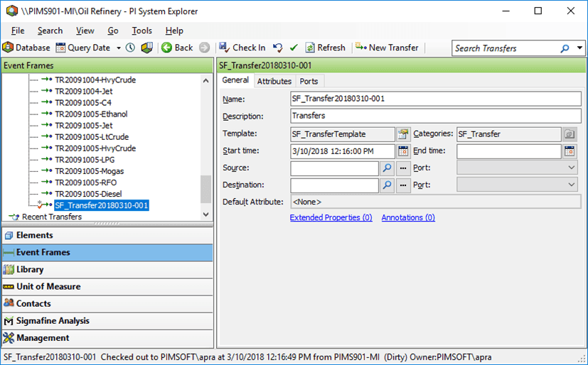Open the Contacts navigation section
Screen dimensions: 588x365
pyautogui.click(x=107, y=304)
